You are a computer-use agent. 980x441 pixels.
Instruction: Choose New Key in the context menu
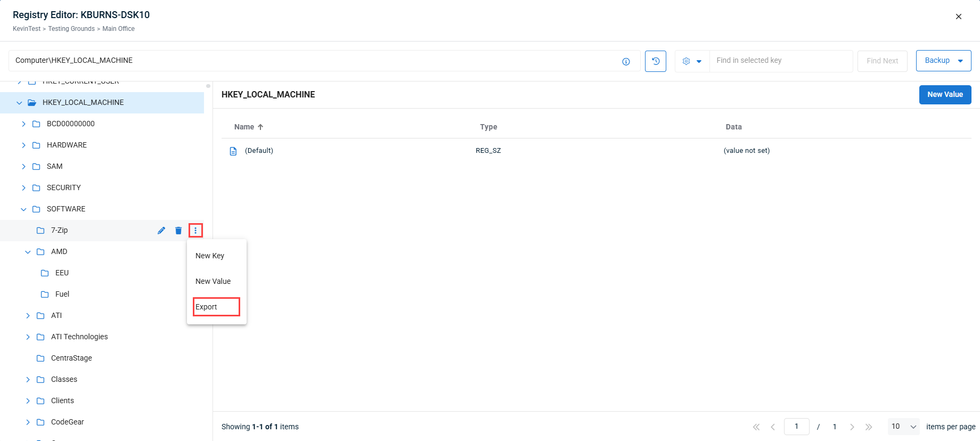click(210, 256)
